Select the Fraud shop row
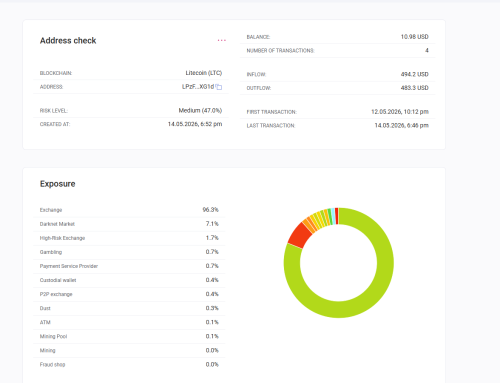This screenshot has height=383, width=500. (x=129, y=364)
